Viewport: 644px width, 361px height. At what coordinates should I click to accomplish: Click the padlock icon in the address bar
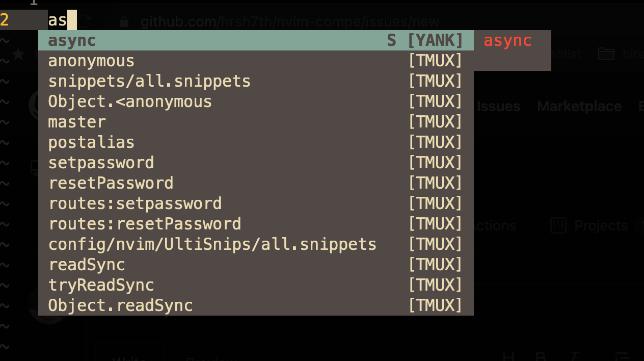coord(124,21)
